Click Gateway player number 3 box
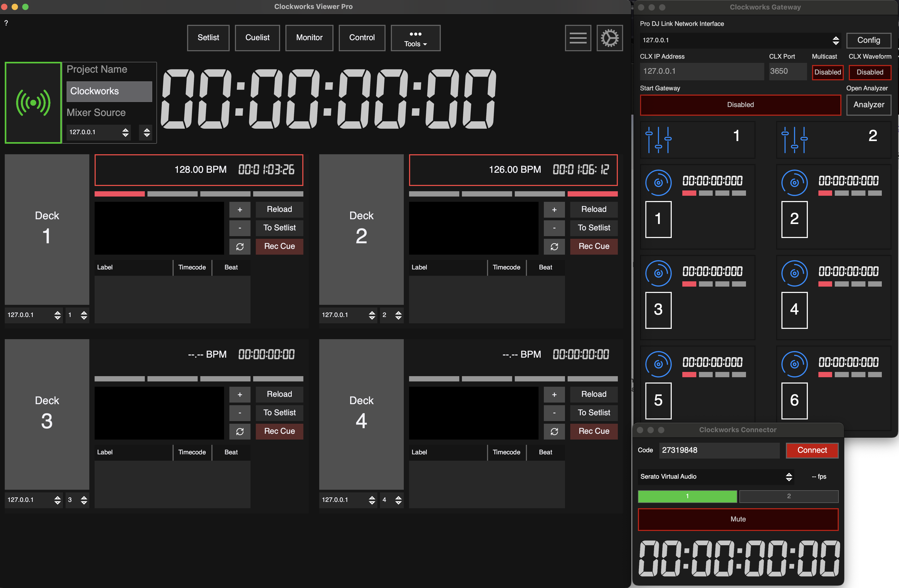This screenshot has width=899, height=588. coord(658,310)
